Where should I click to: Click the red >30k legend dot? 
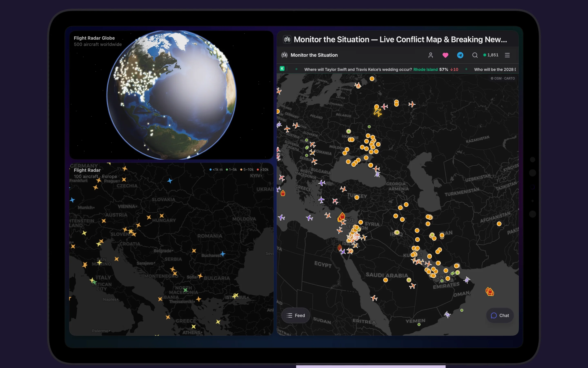tap(258, 170)
